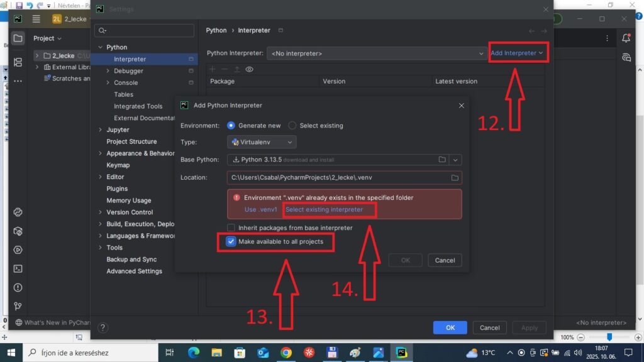Open the Git version control icon
644x362 pixels.
[18, 306]
